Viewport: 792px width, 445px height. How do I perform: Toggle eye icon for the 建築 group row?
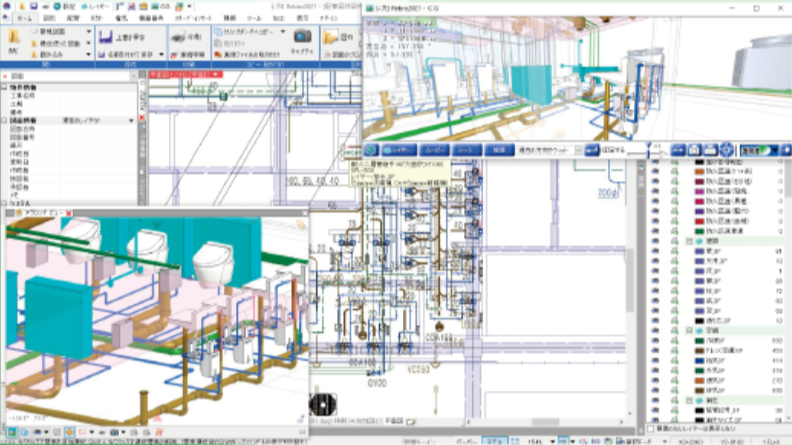(656, 241)
